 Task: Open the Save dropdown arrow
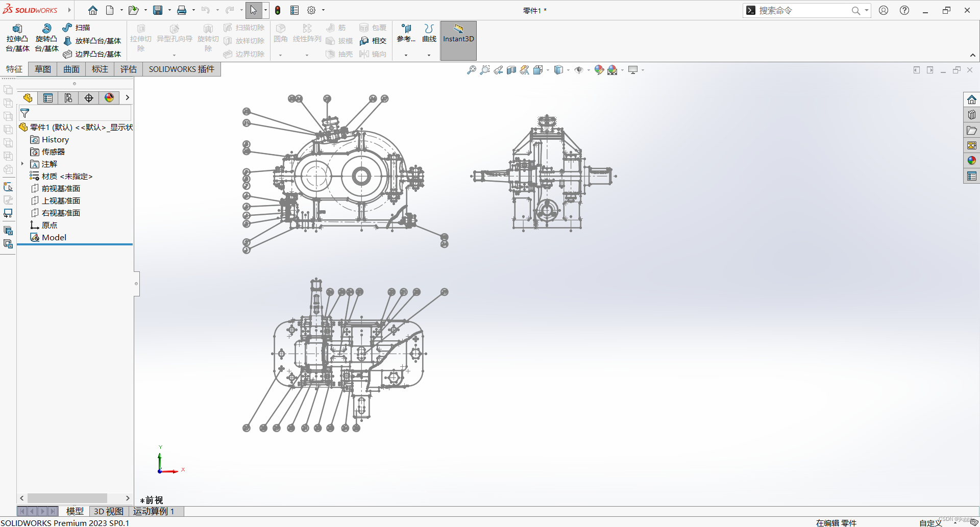click(169, 10)
